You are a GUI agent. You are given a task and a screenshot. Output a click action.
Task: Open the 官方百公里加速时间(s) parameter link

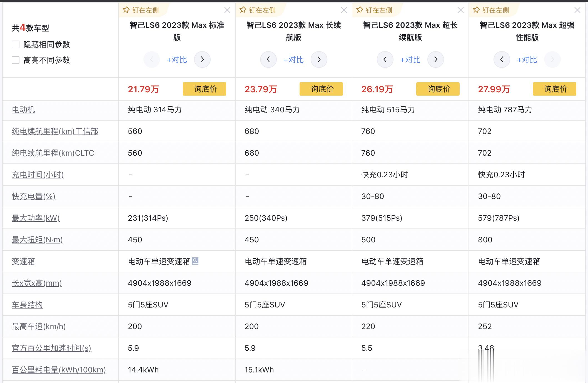[x=51, y=348]
